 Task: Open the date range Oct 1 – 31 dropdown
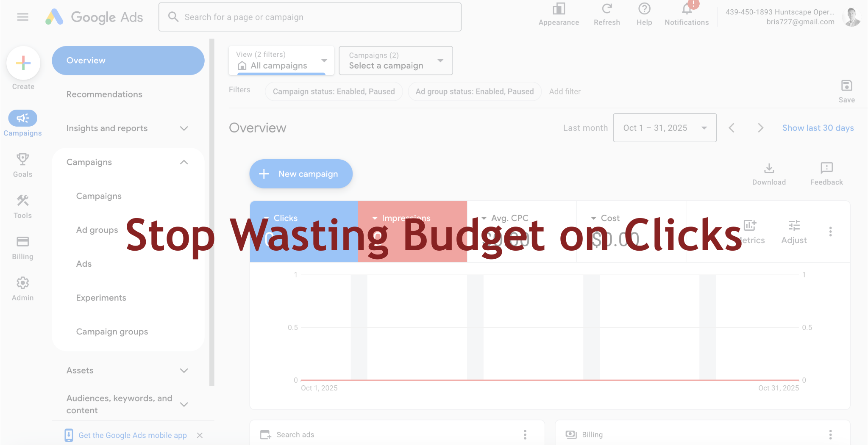(x=665, y=128)
